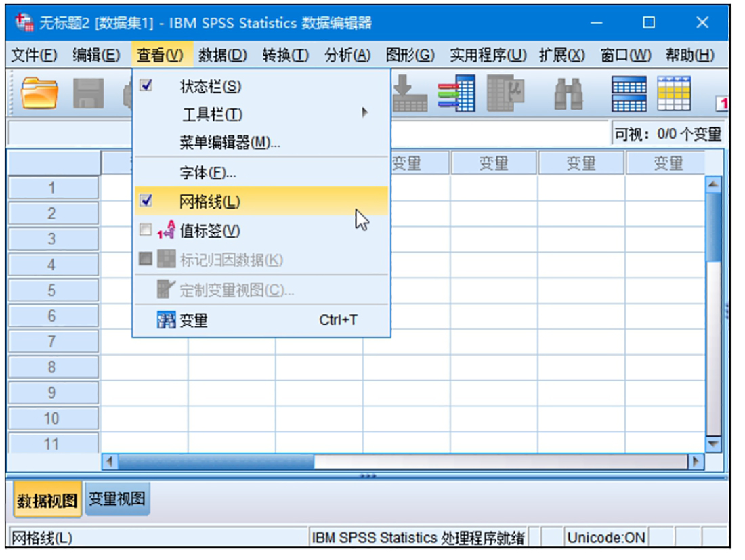Click the yellow grid table toolbar icon
The width and height of the screenshot is (745, 560).
674,93
